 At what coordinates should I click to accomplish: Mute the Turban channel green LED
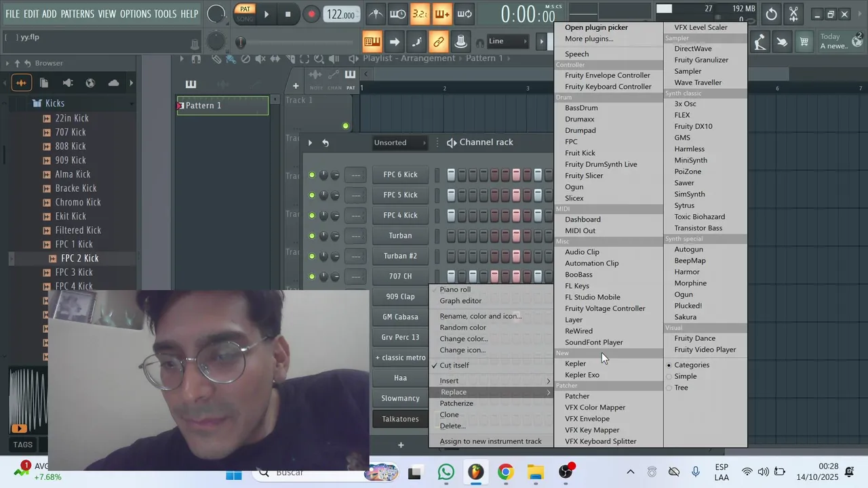click(312, 236)
